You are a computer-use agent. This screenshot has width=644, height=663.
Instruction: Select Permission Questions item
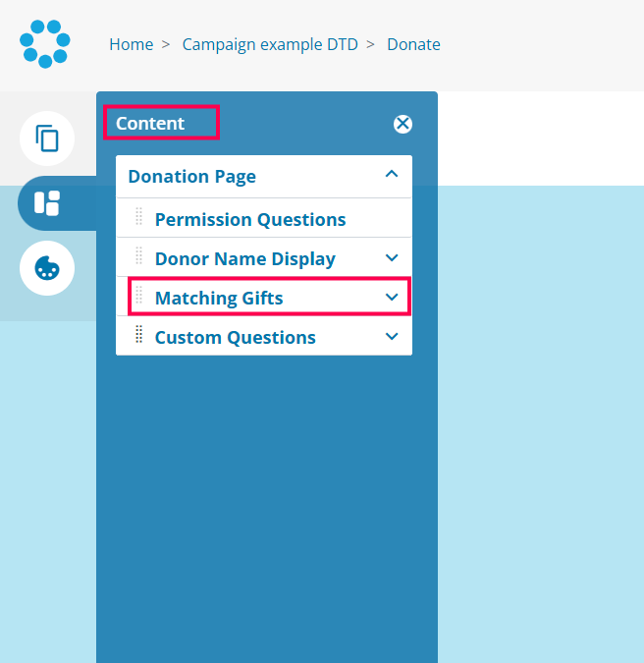tap(250, 219)
